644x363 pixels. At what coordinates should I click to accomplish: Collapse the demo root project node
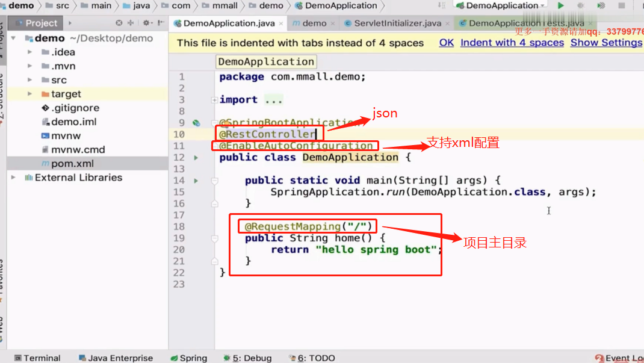click(x=14, y=38)
